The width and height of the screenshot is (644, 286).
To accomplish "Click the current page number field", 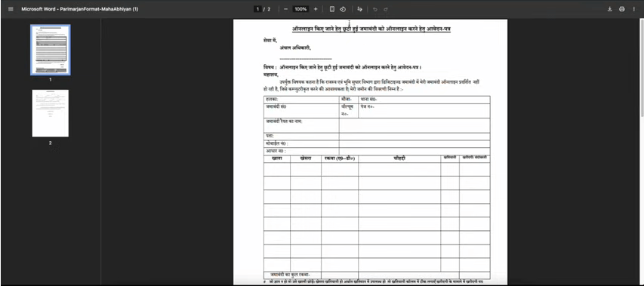I will point(258,9).
